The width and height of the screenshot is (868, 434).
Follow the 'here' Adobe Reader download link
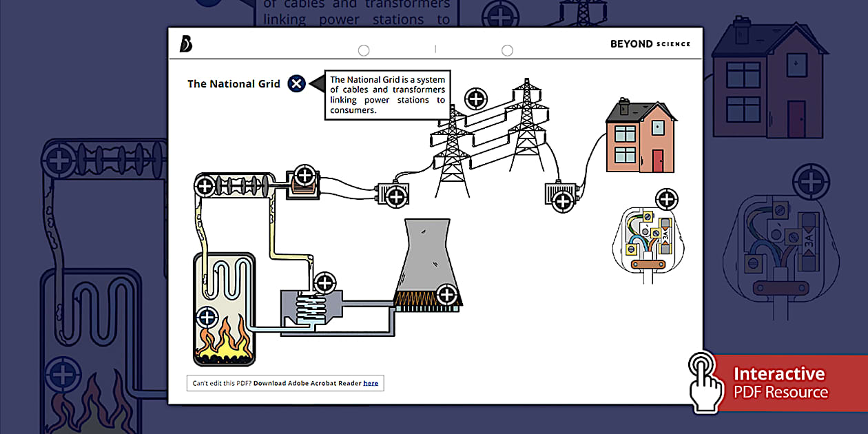(x=371, y=383)
